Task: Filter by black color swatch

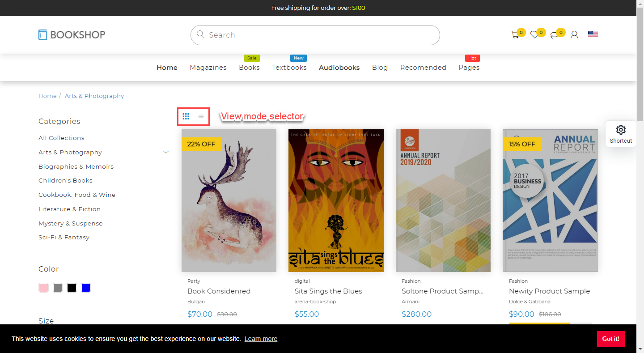Action: (x=72, y=288)
